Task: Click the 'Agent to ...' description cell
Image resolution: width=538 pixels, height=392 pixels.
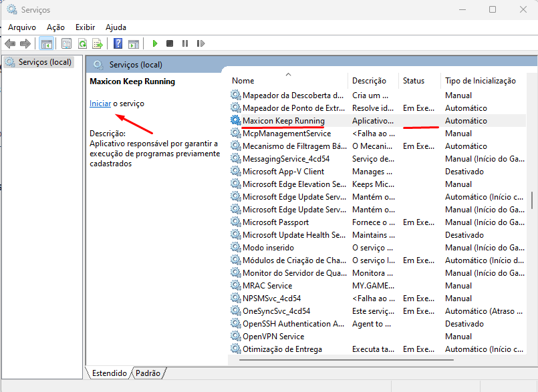Action: (x=371, y=323)
